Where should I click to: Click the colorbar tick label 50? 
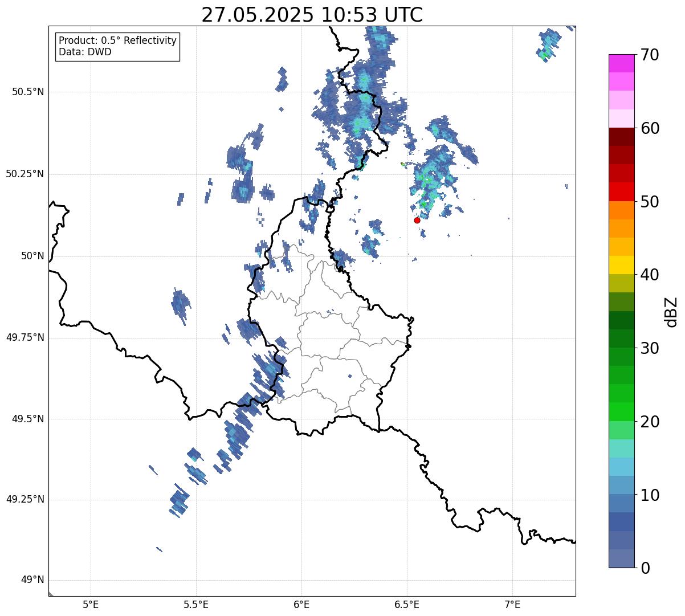[x=649, y=202]
